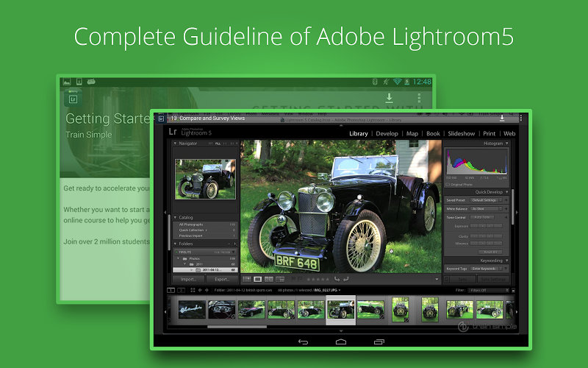Tap the Android home navigation button

pos(341,342)
